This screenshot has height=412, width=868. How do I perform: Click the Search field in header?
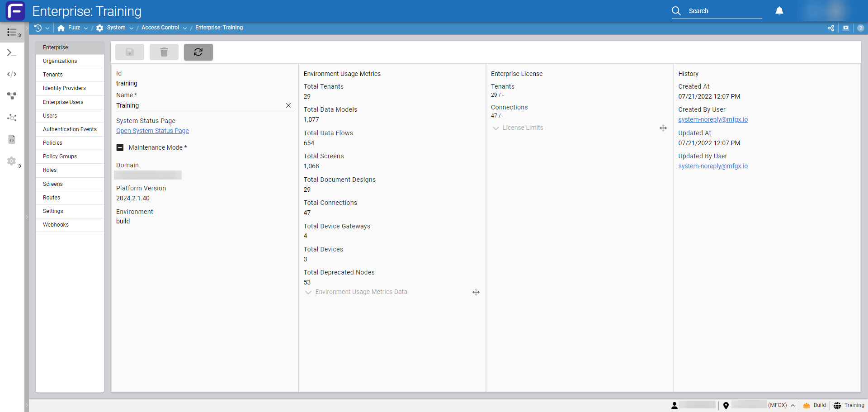[723, 11]
